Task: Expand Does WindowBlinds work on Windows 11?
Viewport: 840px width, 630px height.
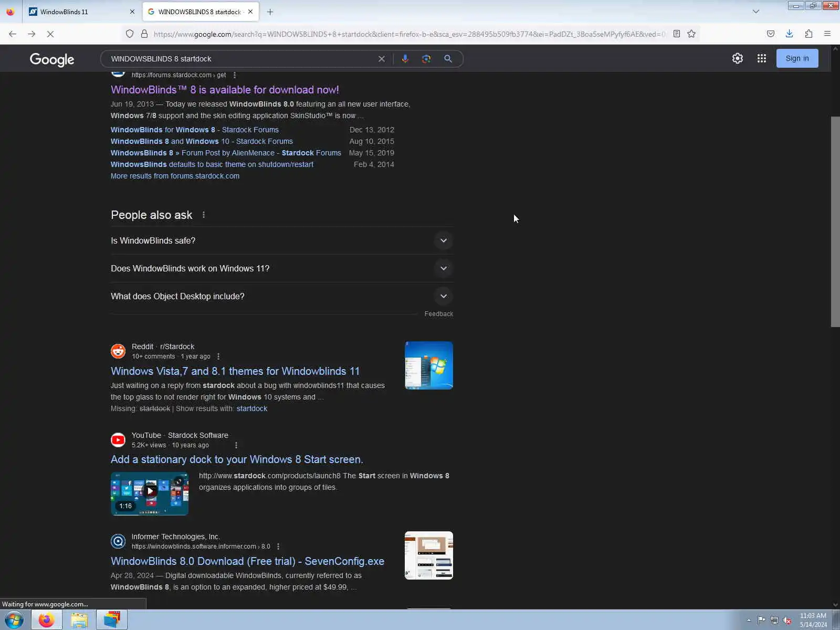Action: (x=282, y=268)
